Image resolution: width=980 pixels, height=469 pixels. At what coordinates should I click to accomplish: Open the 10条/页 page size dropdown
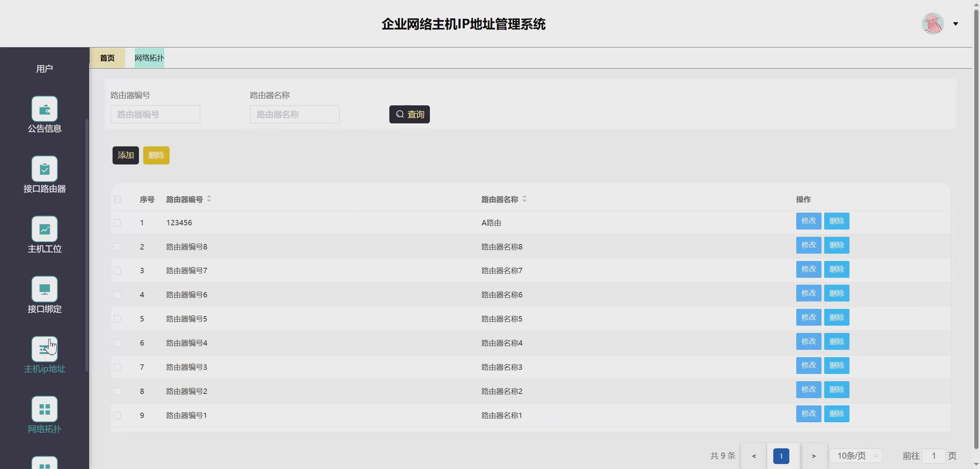tap(856, 456)
